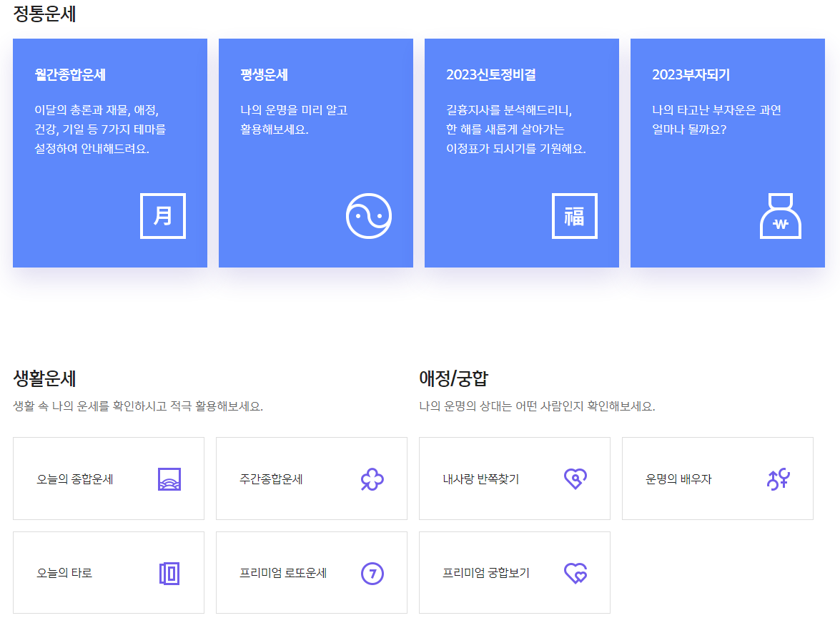Image resolution: width=840 pixels, height=618 pixels.
Task: Open the 월간종합운세 fortune card
Action: pos(109,152)
